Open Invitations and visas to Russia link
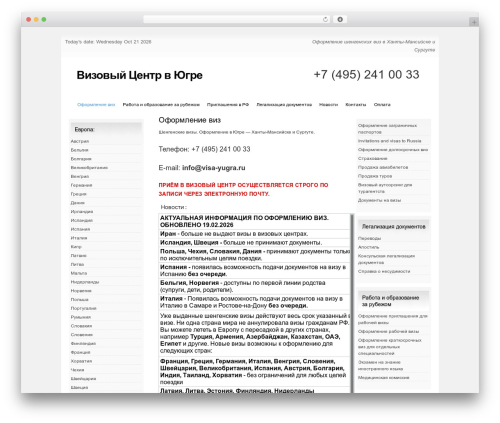 (x=390, y=141)
